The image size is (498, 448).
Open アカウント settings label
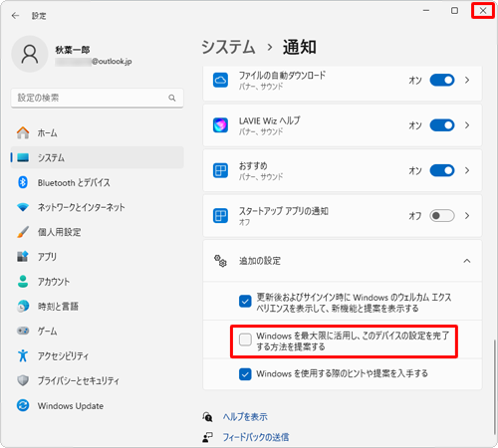54,282
